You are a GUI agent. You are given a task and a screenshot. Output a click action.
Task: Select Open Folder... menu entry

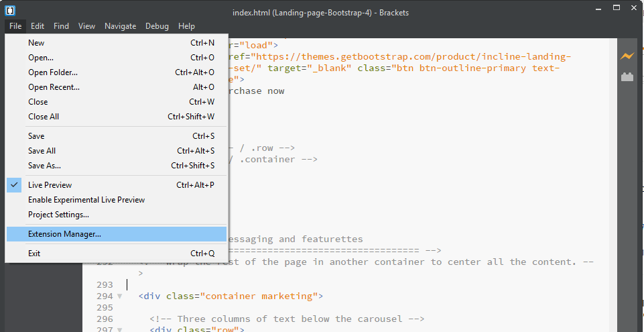117,72
